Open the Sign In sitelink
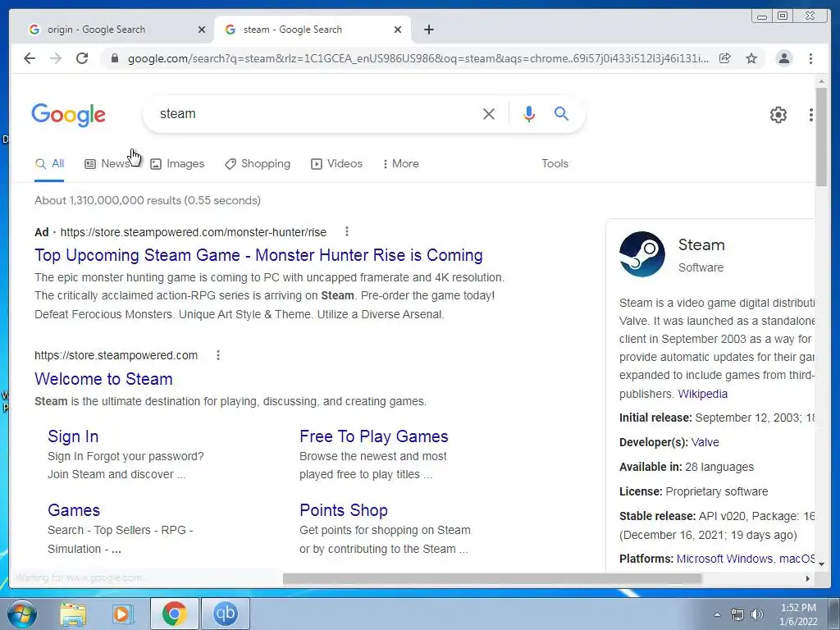This screenshot has height=630, width=840. coord(73,436)
